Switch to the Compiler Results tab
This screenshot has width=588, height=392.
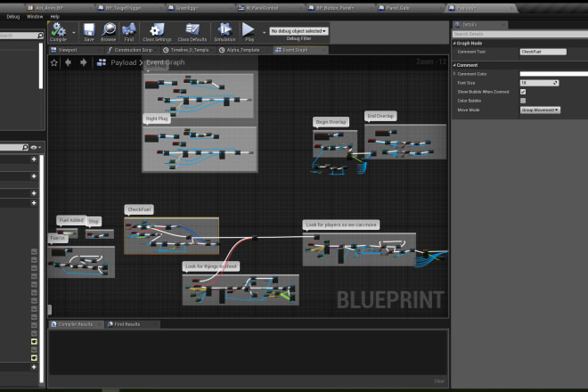76,324
